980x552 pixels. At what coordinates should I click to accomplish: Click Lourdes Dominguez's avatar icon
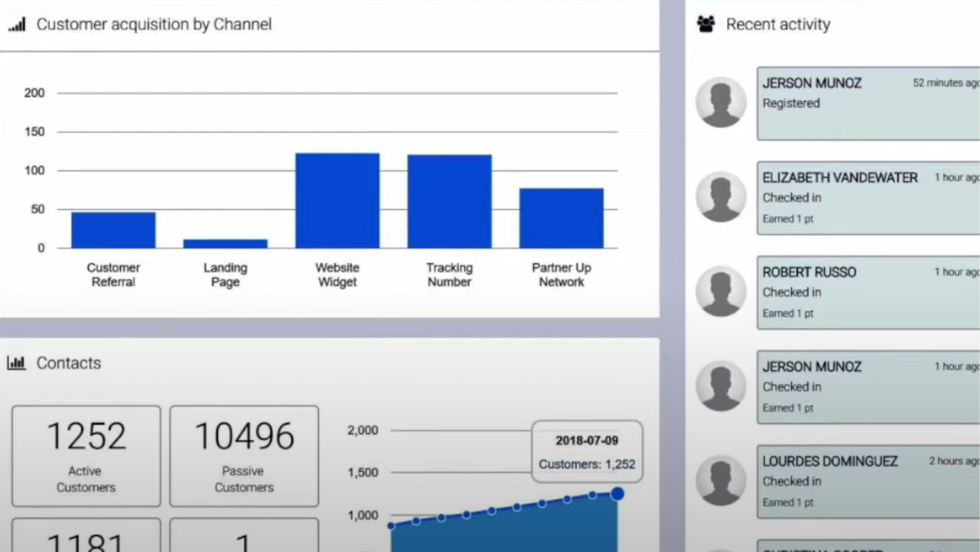point(720,481)
